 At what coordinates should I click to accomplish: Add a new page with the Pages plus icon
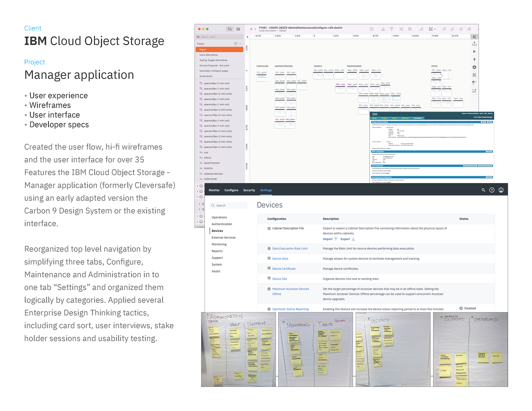click(236, 43)
